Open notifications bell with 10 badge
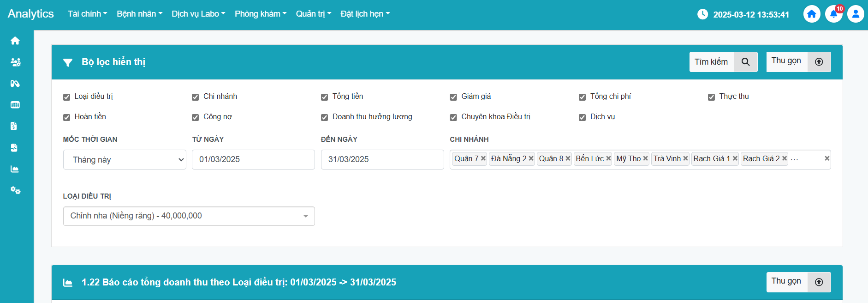868x303 pixels. tap(833, 14)
